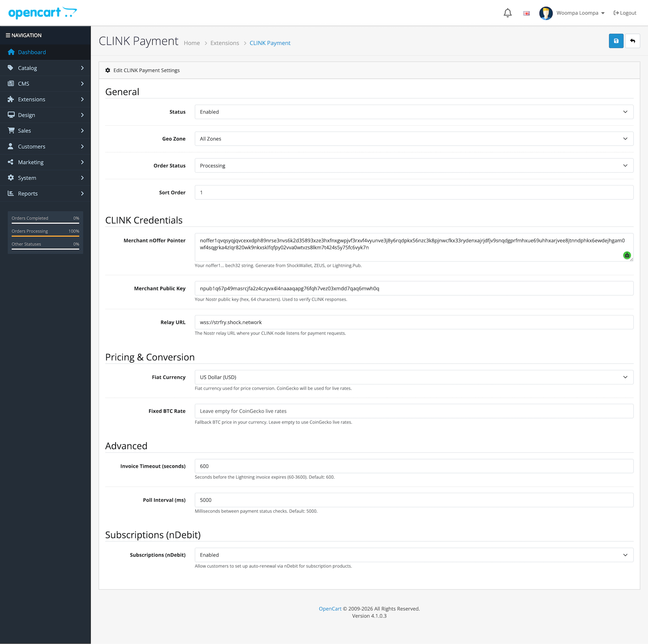Screen dimensions: 648x644
Task: Click the Dashboard home icon
Action: pyautogui.click(x=11, y=52)
